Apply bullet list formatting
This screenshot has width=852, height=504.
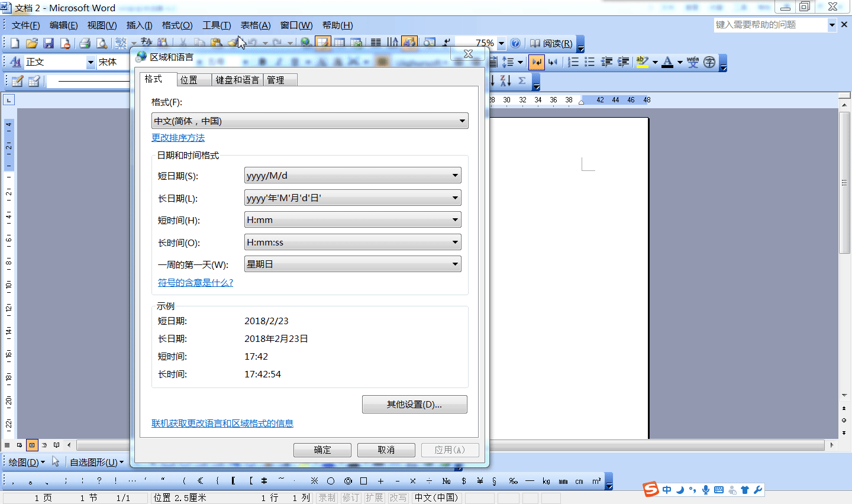(x=590, y=62)
